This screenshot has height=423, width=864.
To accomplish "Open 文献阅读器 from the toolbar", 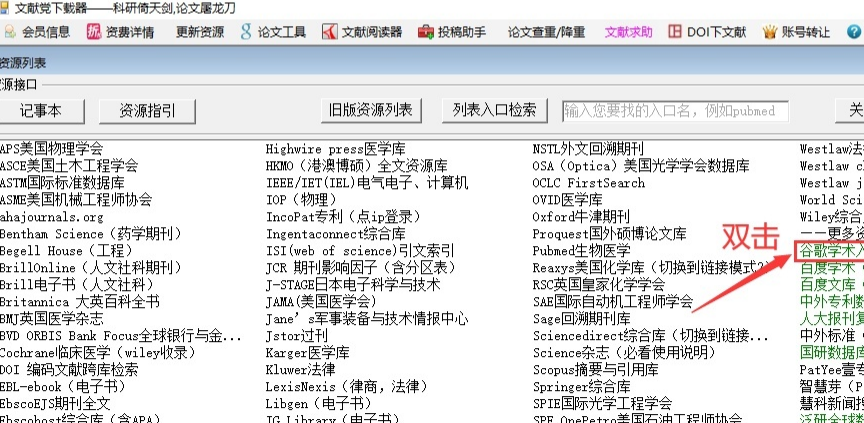I will [372, 32].
